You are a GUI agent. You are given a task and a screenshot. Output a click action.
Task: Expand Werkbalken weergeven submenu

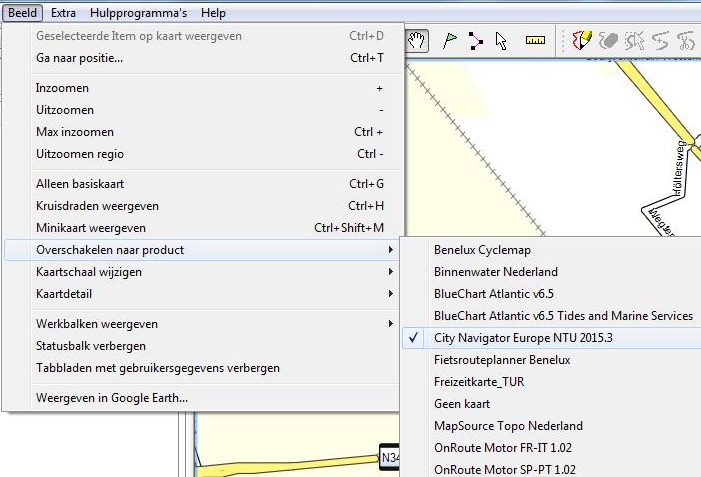pyautogui.click(x=201, y=324)
